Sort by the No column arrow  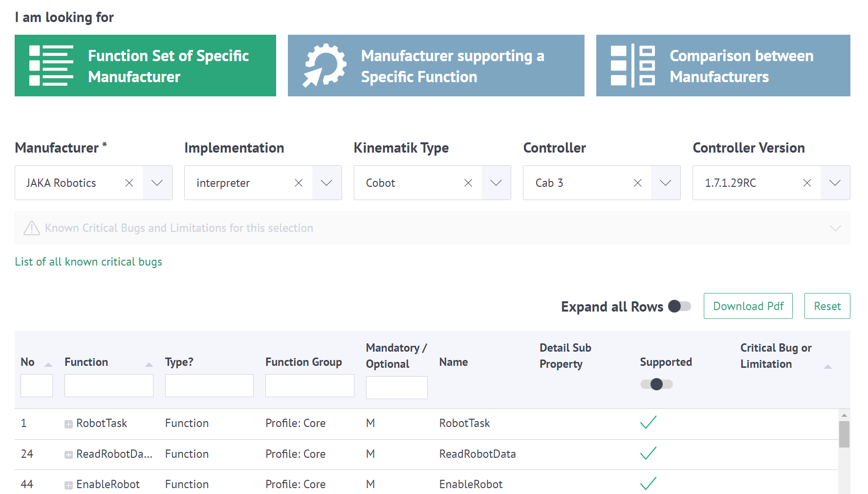(48, 364)
